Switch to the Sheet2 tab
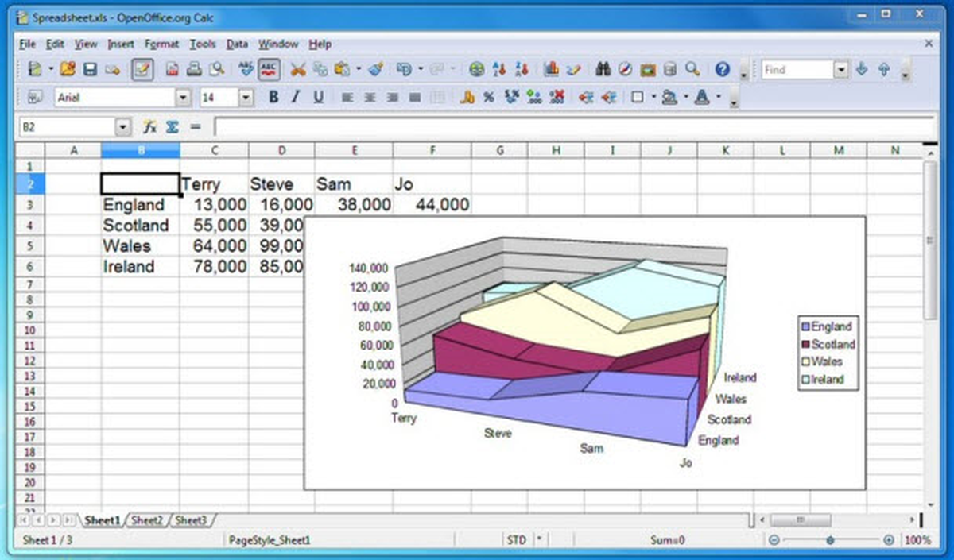The image size is (954, 560). [x=146, y=521]
